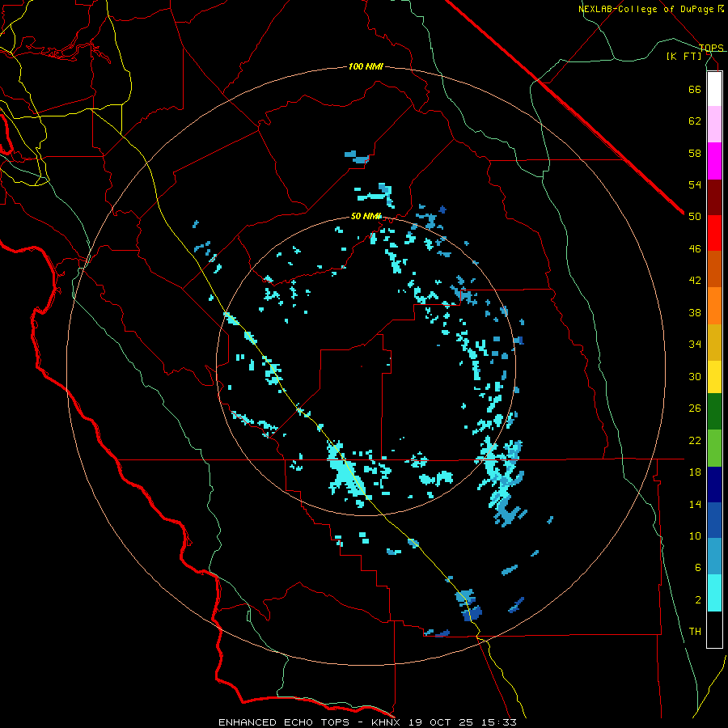Pick the bright yellow legend swatch
Viewport: 728px width, 728px height.
pyautogui.click(x=714, y=377)
